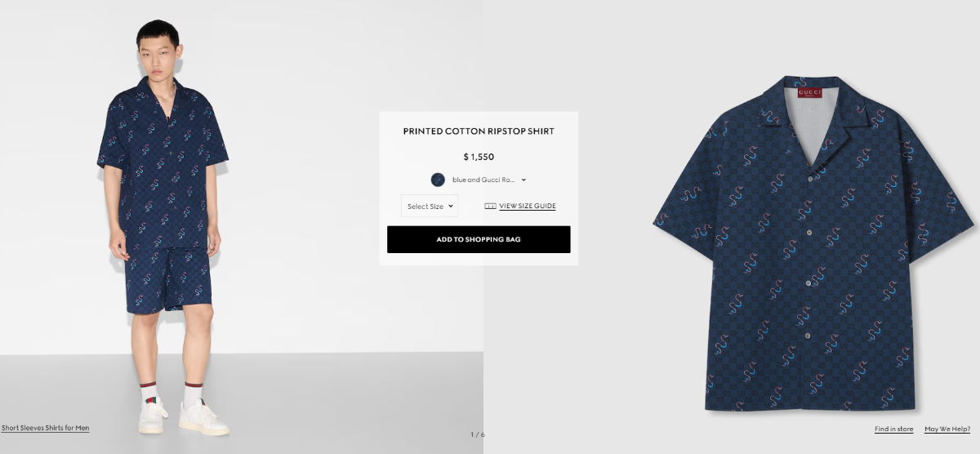Click the Printed Cotton Ripstop Shirt title
Viewport: 980px width, 454px height.
click(x=479, y=131)
